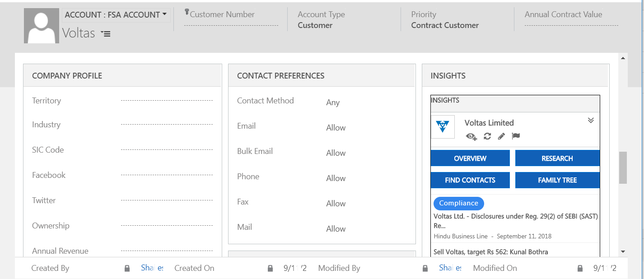This screenshot has height=279, width=644.
Task: Open the RESEARCH tab in Insights
Action: pos(557,158)
